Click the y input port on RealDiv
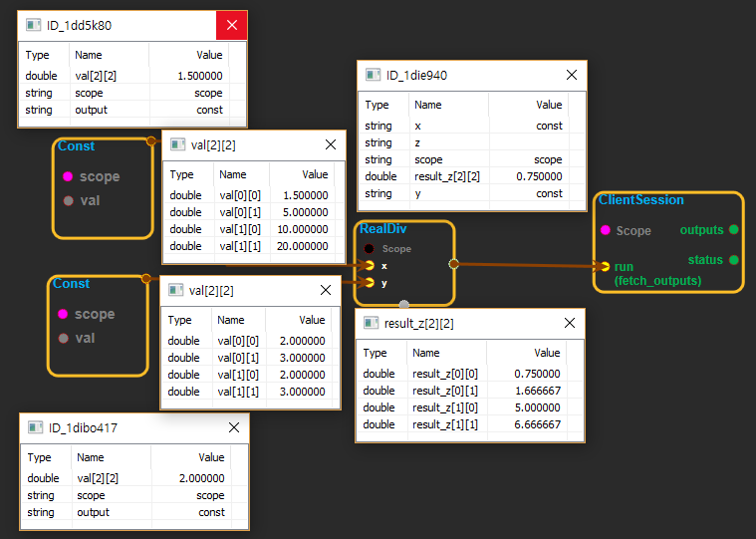 point(370,283)
